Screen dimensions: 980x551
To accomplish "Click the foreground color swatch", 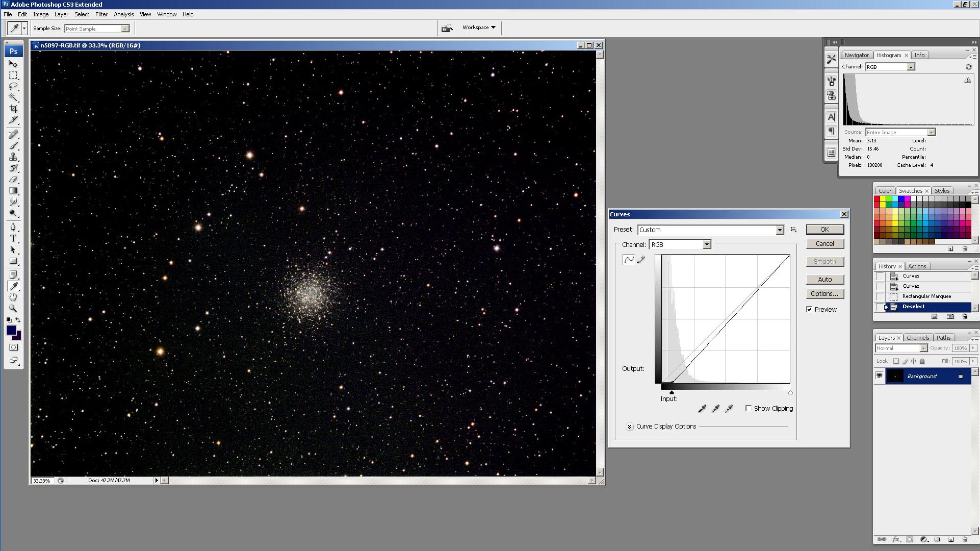I will pyautogui.click(x=11, y=330).
